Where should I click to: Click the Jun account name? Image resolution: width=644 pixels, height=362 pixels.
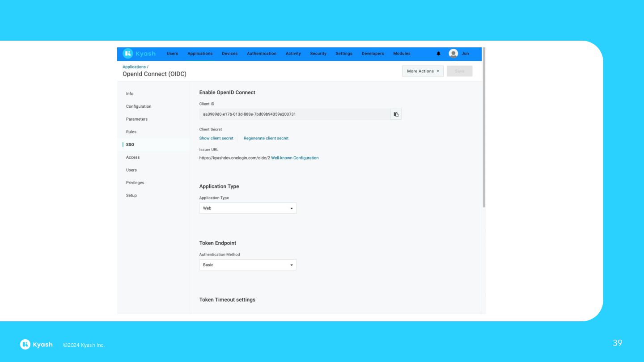pyautogui.click(x=465, y=54)
